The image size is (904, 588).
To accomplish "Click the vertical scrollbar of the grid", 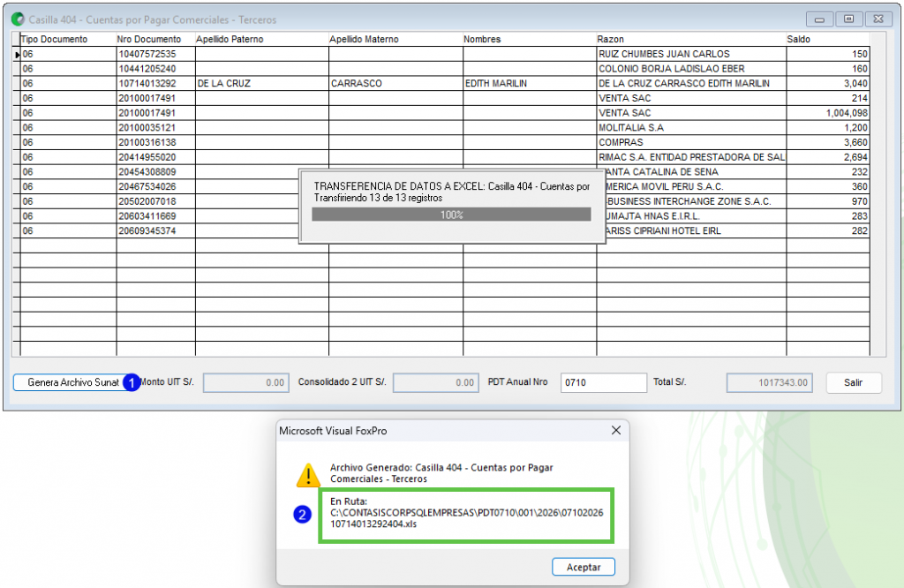I will tap(878, 194).
